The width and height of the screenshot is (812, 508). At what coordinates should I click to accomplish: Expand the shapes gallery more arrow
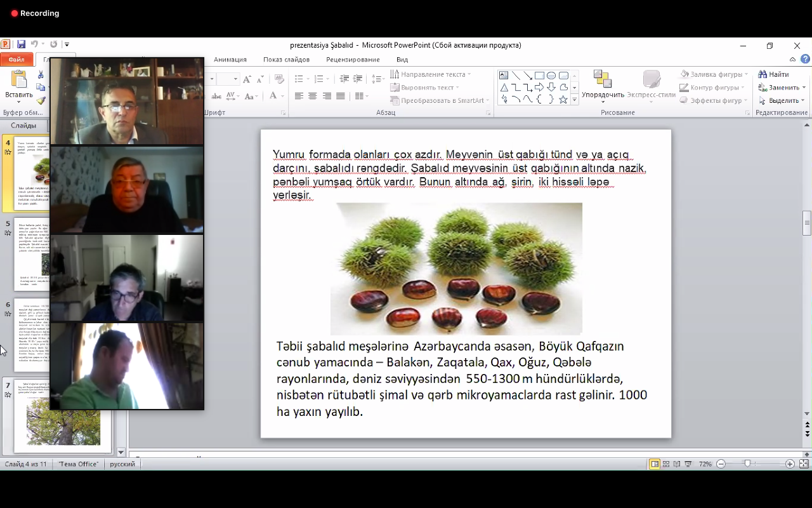point(575,100)
